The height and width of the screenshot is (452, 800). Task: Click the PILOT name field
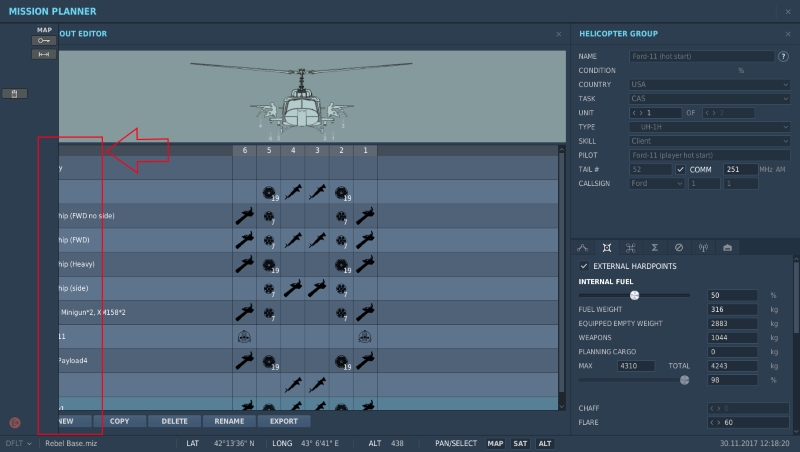[x=710, y=155]
